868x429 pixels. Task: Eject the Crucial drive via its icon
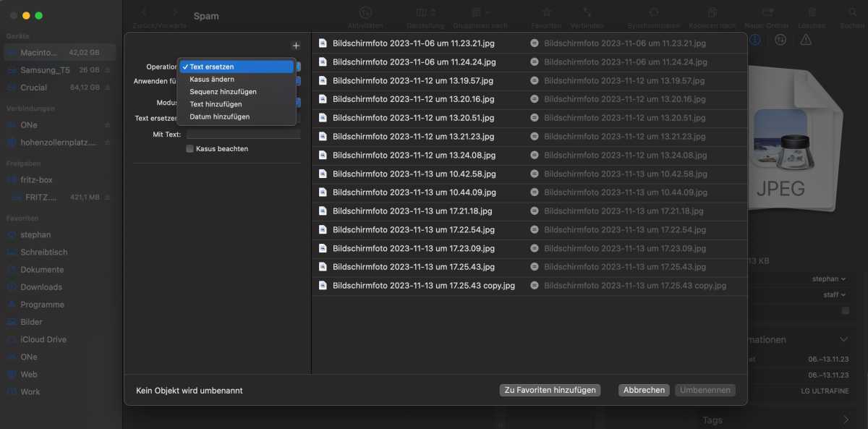click(108, 88)
